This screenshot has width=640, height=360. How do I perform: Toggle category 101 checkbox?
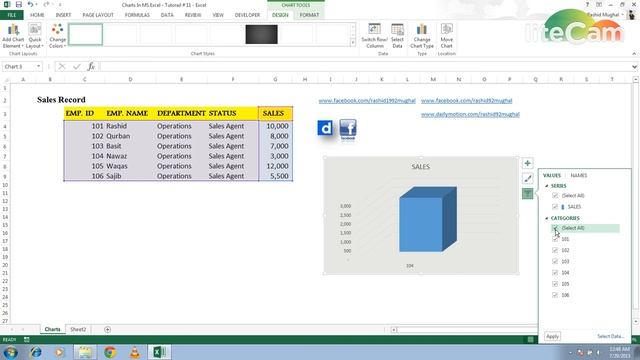click(555, 239)
